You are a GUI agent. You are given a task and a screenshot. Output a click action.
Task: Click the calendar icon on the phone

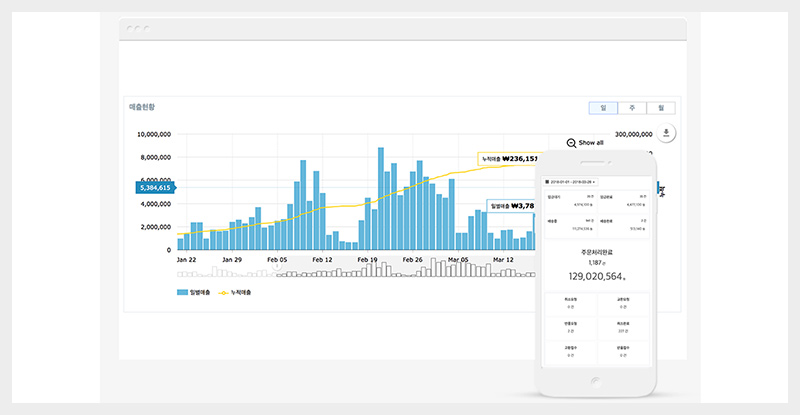coord(547,182)
